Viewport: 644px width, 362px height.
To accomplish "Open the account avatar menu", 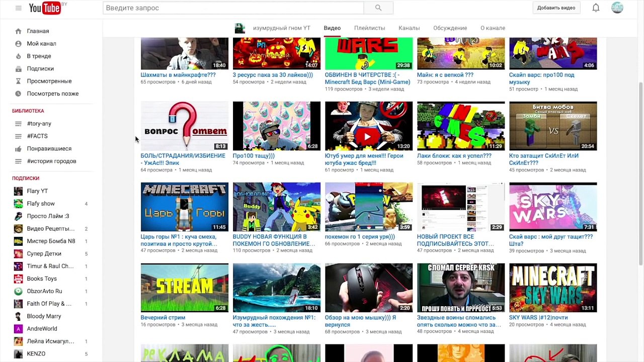I will point(617,8).
